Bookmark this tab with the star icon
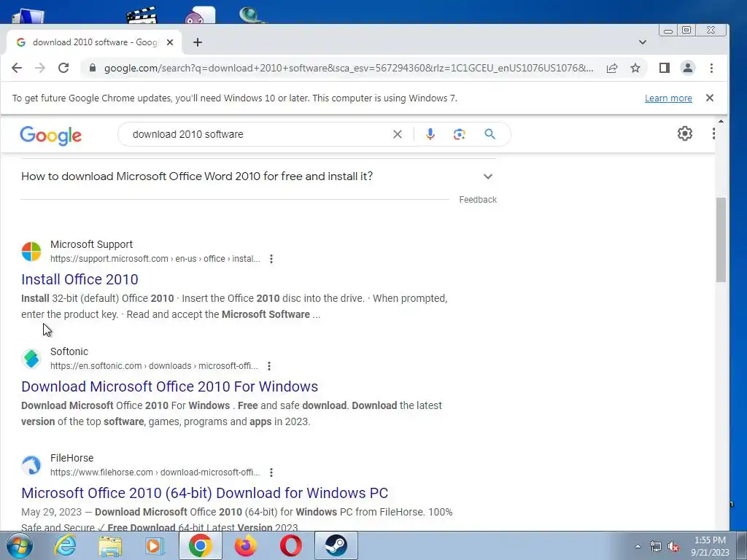The height and width of the screenshot is (560, 747). pos(635,68)
